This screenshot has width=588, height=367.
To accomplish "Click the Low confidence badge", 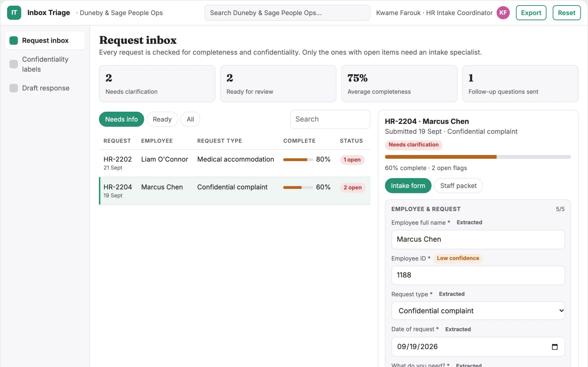I will point(458,258).
